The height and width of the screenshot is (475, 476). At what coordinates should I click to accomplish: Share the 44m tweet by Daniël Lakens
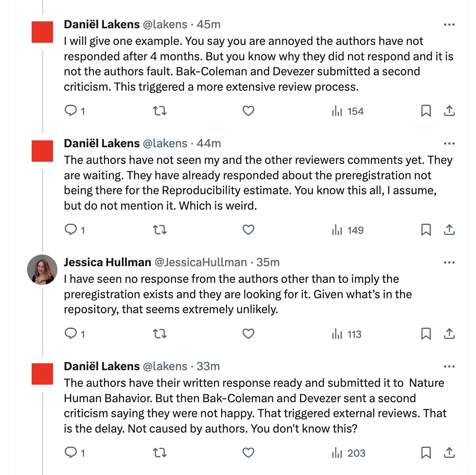tap(449, 230)
